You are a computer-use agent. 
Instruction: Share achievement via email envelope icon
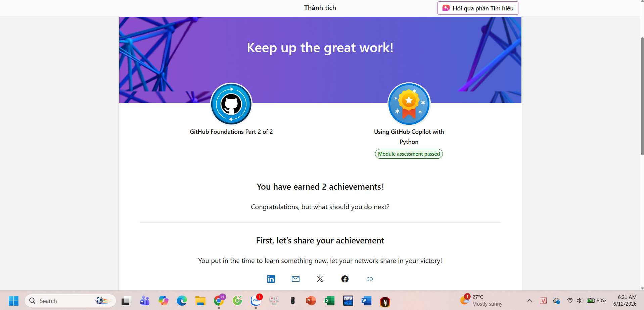(295, 279)
